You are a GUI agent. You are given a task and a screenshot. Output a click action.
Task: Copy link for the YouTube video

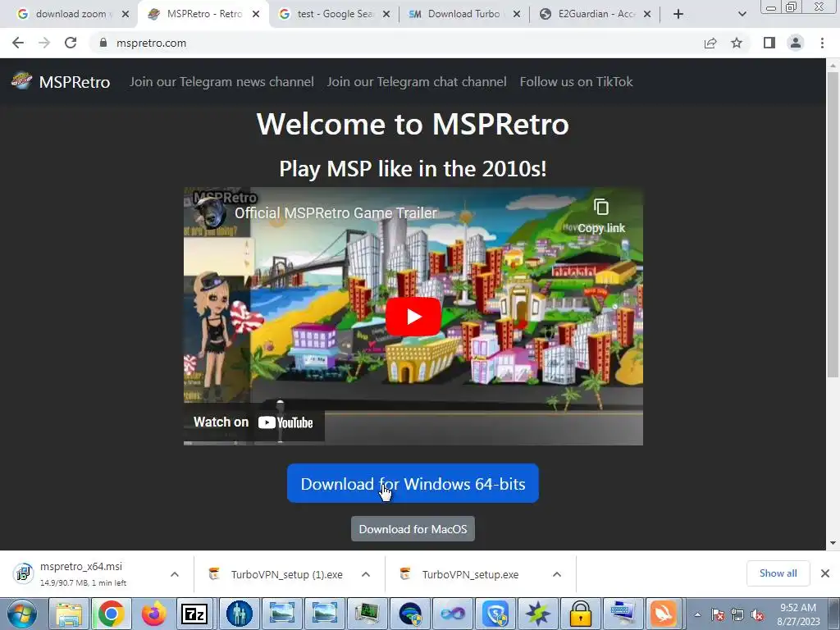[x=601, y=217]
